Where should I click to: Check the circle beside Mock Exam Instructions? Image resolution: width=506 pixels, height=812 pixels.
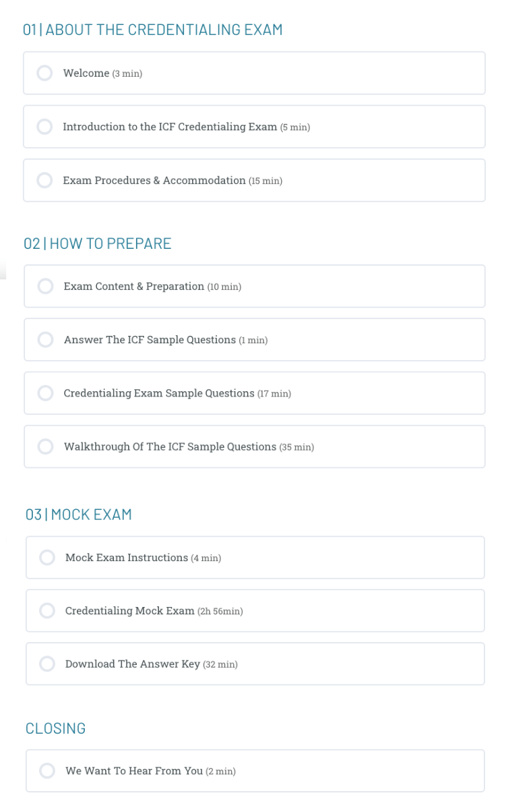[x=47, y=557]
